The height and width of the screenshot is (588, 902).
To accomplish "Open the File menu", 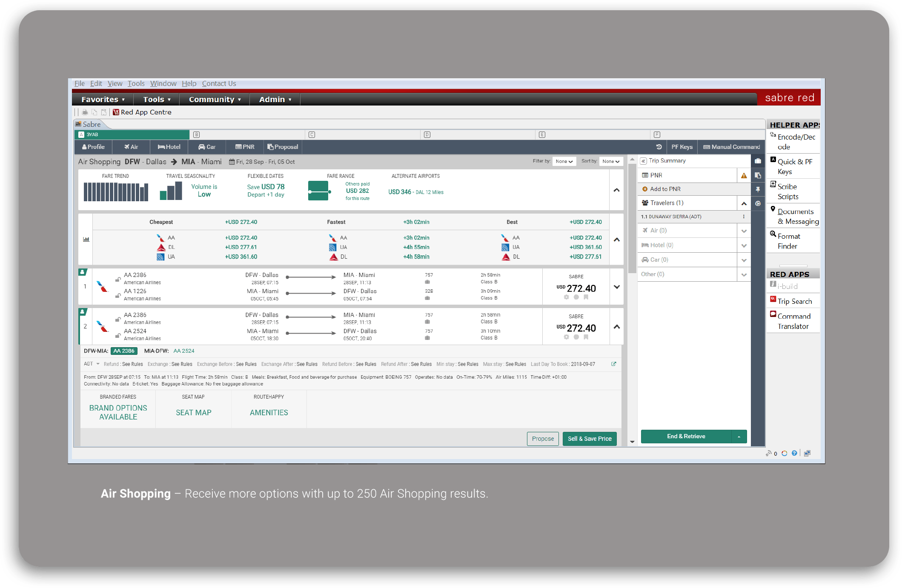I will point(79,83).
